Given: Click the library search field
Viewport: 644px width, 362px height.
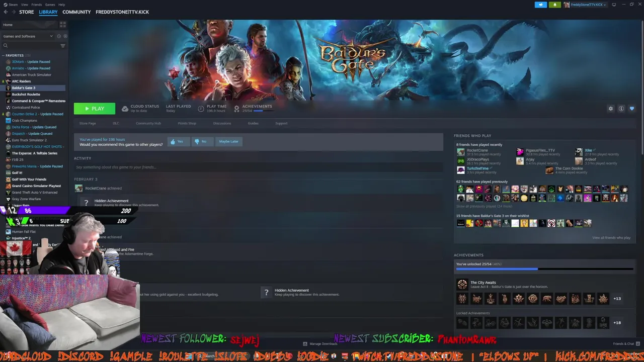Looking at the screenshot, I should tap(30, 46).
